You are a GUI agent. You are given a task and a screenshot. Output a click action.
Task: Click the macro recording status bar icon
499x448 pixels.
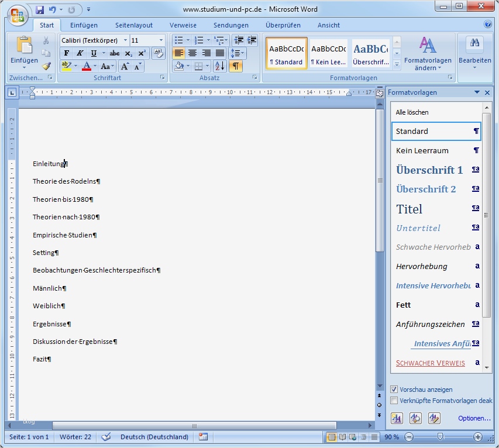[x=203, y=437]
